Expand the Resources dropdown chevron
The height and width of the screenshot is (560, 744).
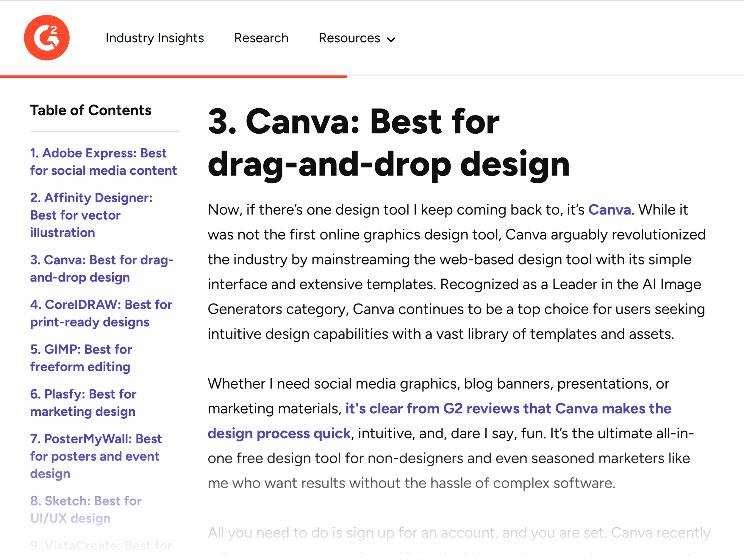pyautogui.click(x=391, y=40)
